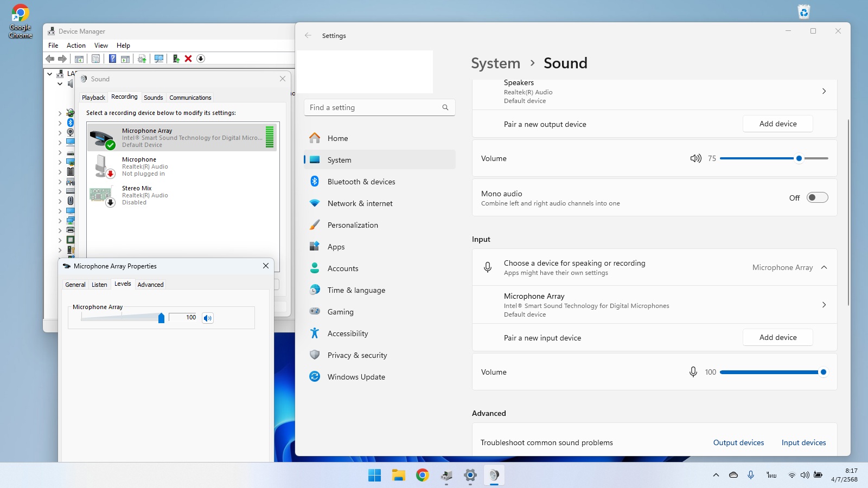Screen dimensions: 868x488
Task: Open Speakers output device details chevron
Action: (x=824, y=91)
